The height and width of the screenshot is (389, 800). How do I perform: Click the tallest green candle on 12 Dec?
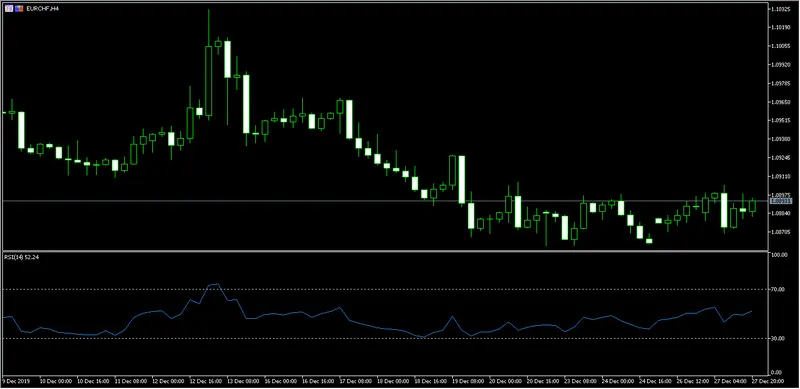[x=208, y=64]
